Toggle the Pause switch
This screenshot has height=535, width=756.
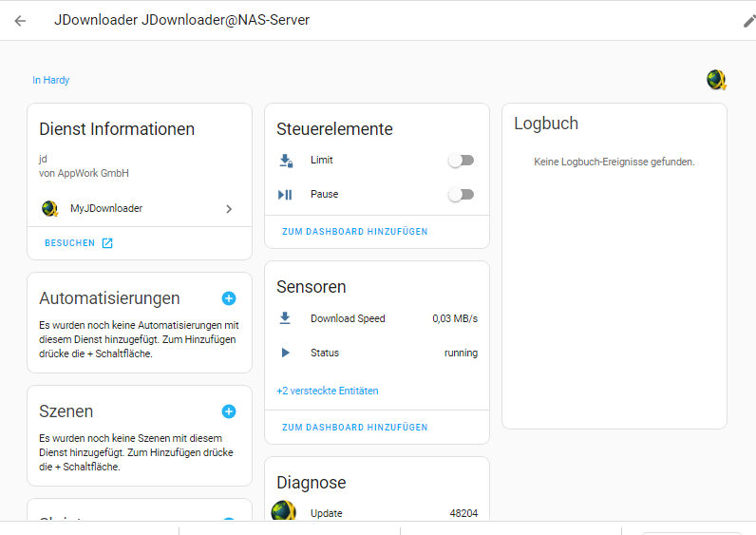pyautogui.click(x=461, y=195)
